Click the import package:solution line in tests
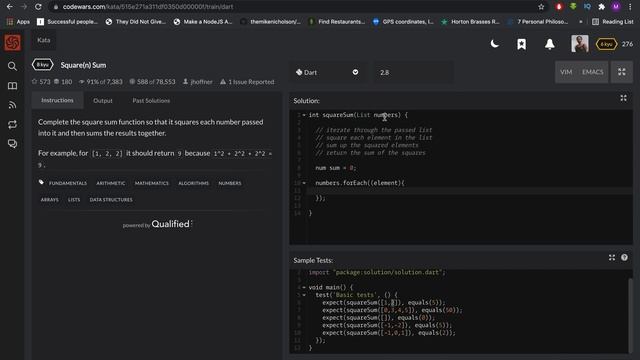The height and width of the screenshot is (360, 640). tap(377, 272)
